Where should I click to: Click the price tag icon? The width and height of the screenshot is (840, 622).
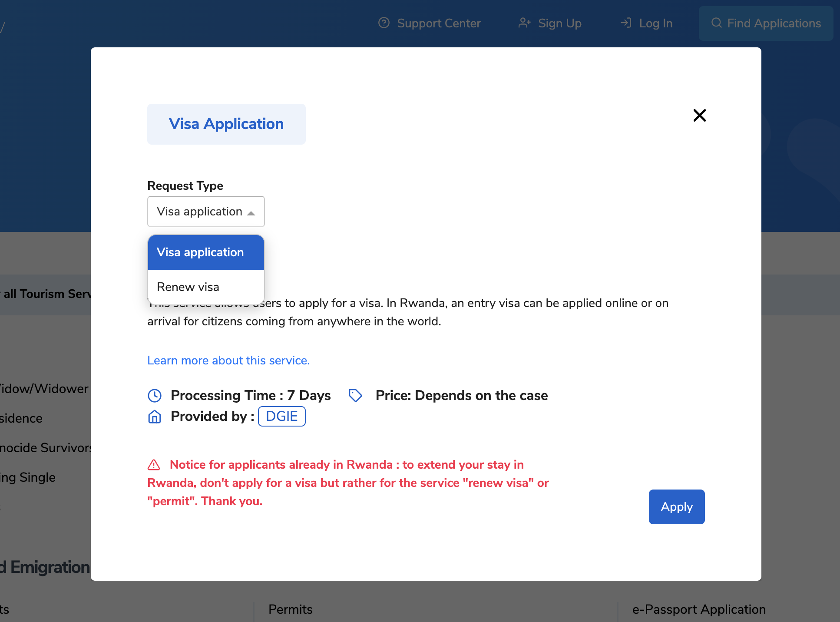click(x=355, y=395)
